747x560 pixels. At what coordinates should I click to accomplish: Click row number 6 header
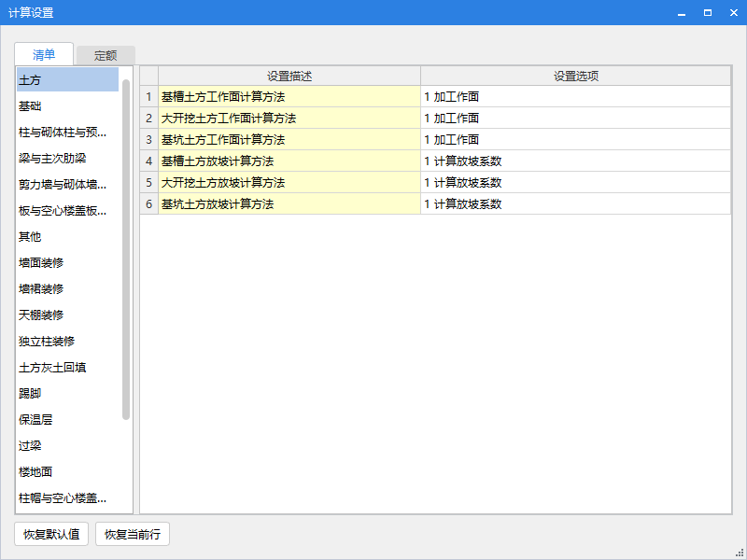149,203
